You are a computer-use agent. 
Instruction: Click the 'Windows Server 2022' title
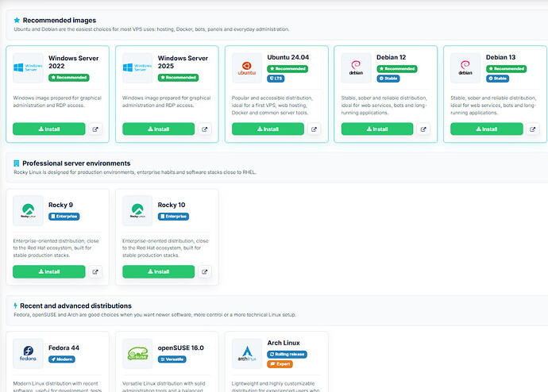[74, 62]
